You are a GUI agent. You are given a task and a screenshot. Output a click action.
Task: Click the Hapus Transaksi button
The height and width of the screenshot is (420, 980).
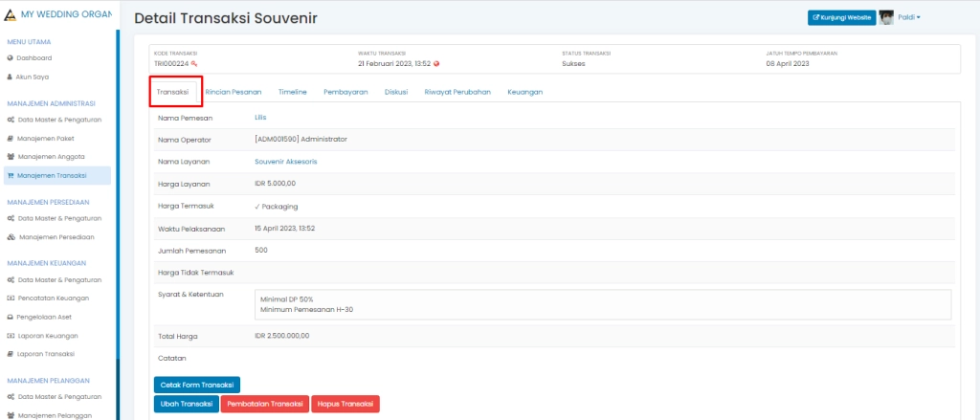345,405
